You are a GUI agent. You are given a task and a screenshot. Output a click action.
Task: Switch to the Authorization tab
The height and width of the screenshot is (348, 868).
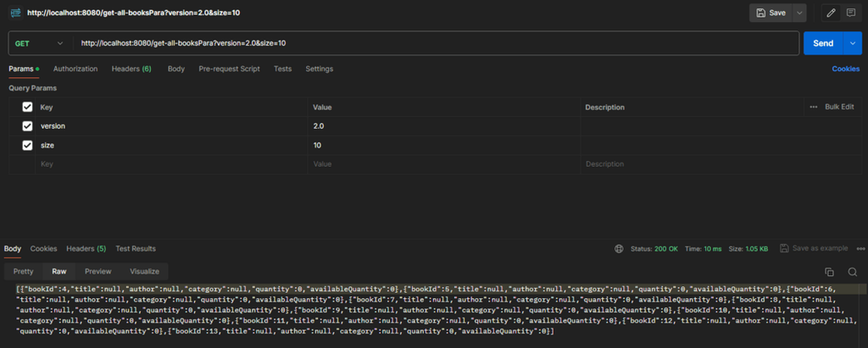coord(75,69)
